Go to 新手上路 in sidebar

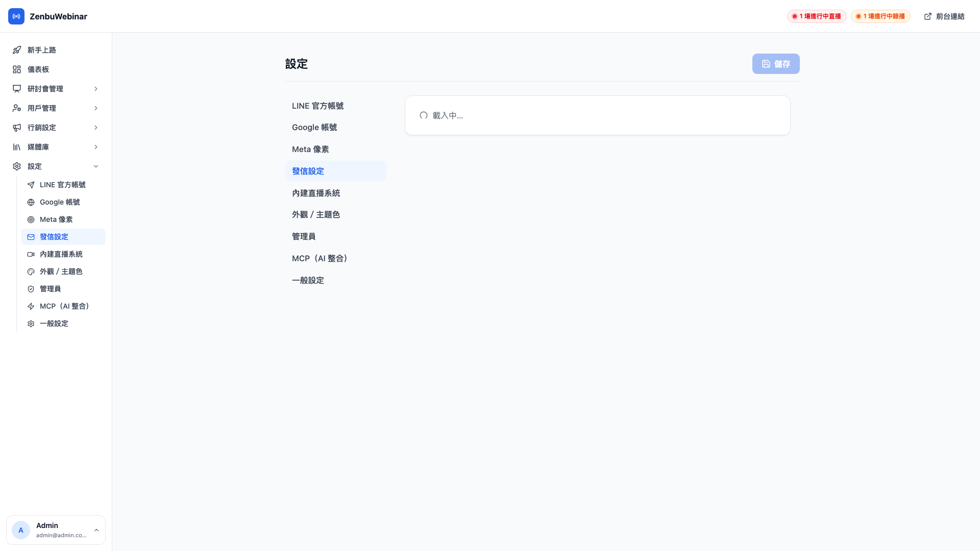pyautogui.click(x=56, y=50)
